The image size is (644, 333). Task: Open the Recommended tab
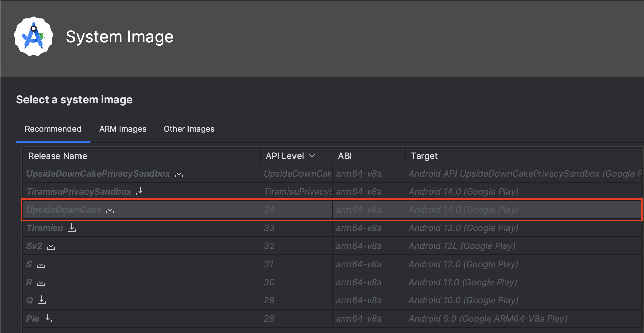[53, 129]
